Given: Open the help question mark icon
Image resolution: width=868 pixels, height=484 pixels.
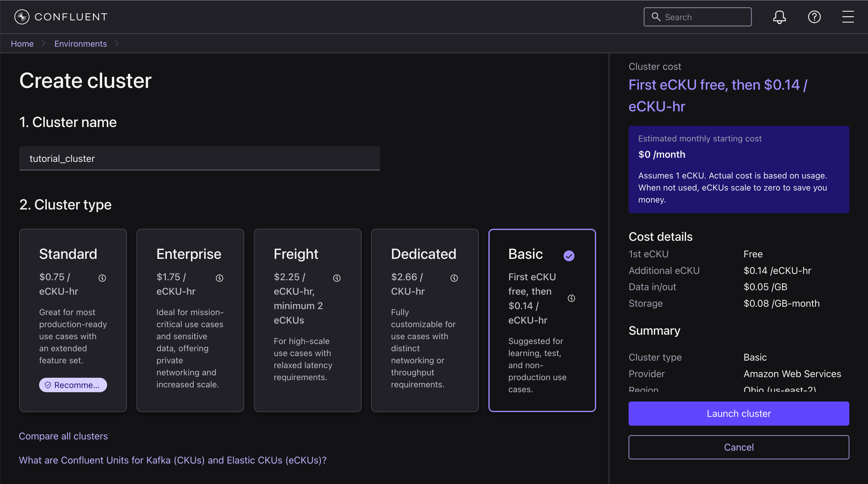Looking at the screenshot, I should (x=814, y=17).
